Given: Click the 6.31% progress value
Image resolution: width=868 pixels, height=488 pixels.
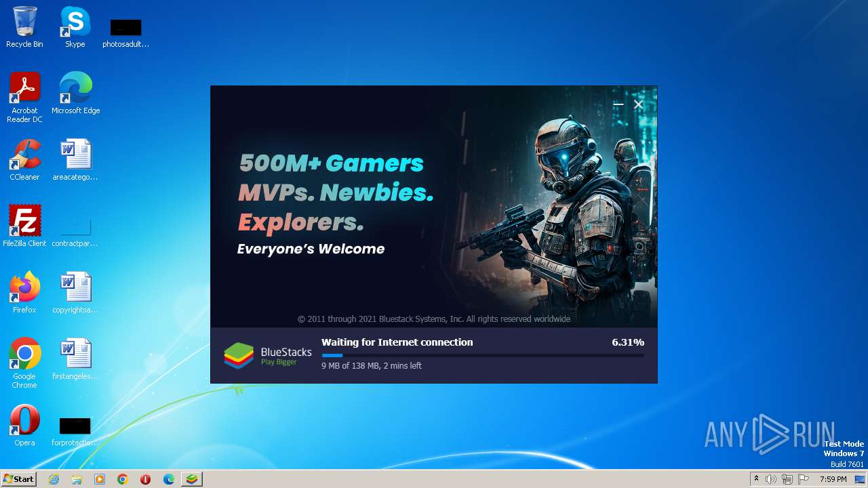Looking at the screenshot, I should click(628, 342).
